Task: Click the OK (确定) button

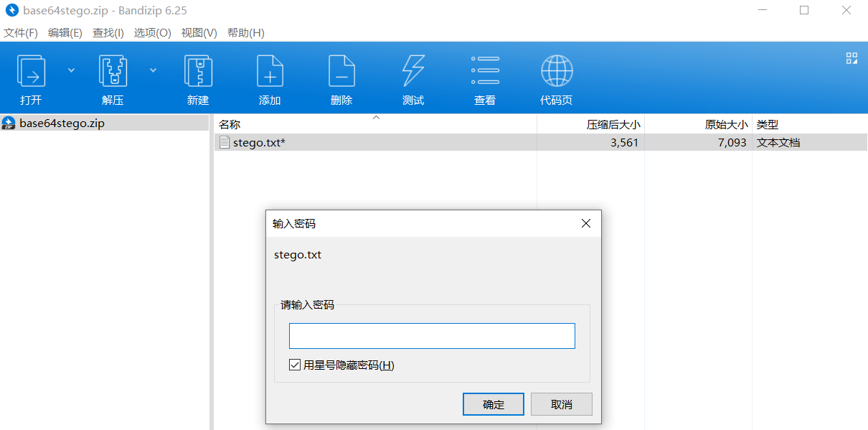Action: [x=494, y=404]
